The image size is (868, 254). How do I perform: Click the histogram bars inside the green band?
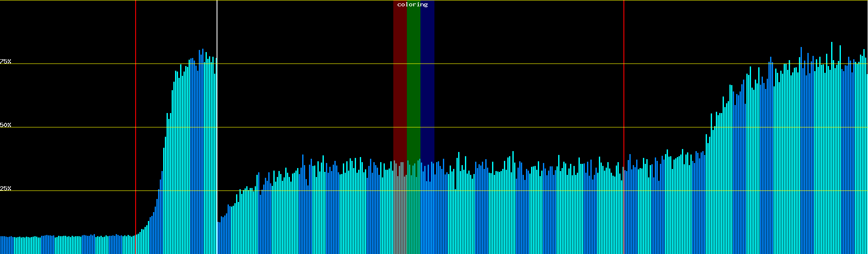(413, 212)
